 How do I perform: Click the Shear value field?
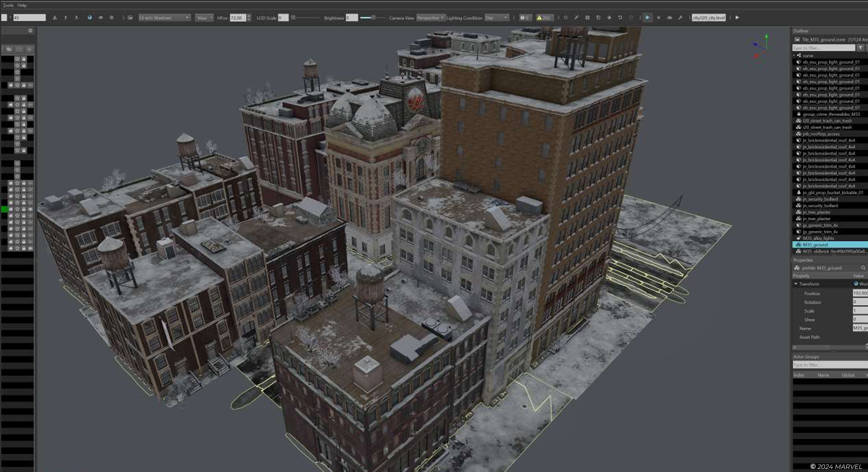click(861, 319)
